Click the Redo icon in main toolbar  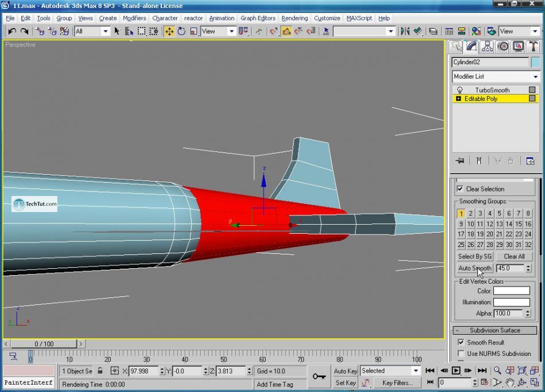coord(24,32)
